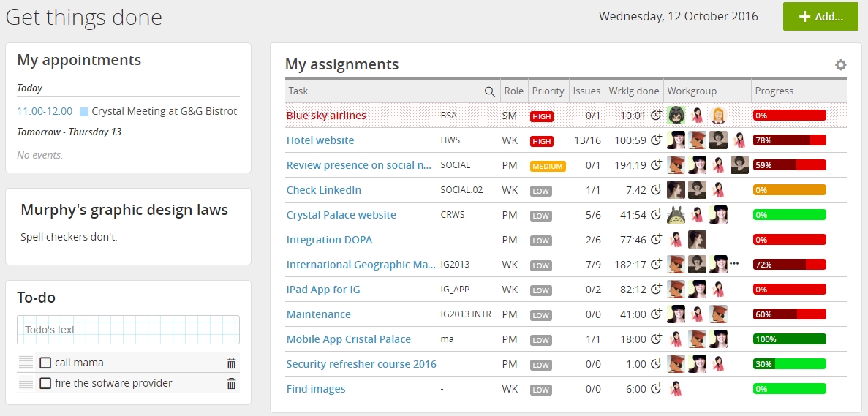Click the Totoro avatar in Crystal Palace website row

point(676,215)
